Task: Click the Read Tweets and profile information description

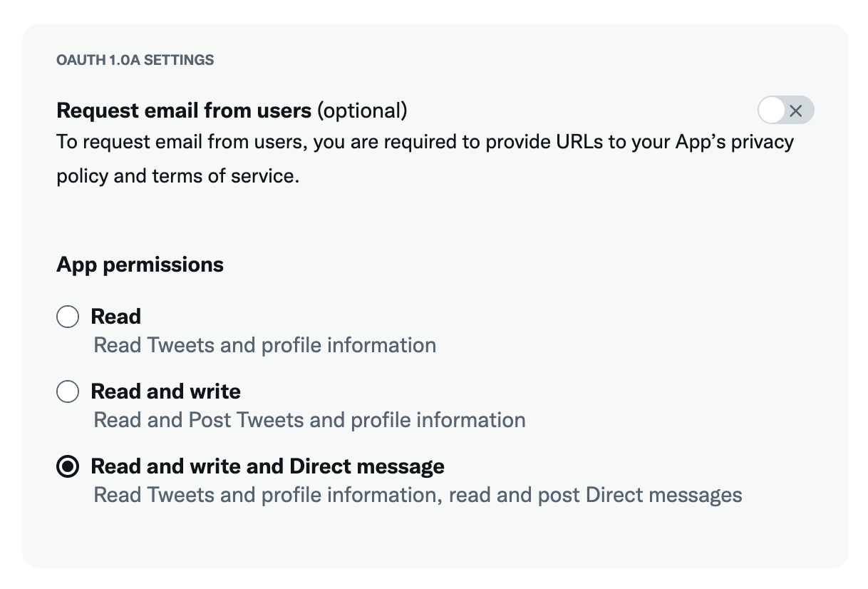Action: click(x=265, y=346)
